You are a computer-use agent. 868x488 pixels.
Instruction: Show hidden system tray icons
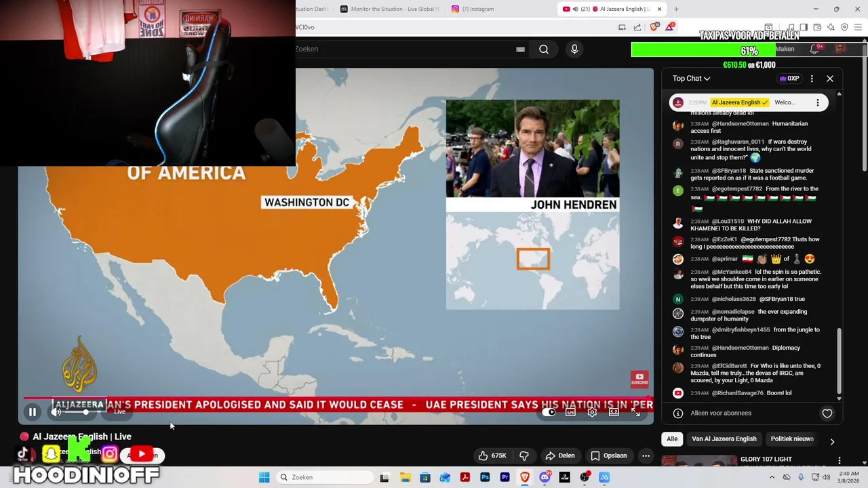(x=772, y=477)
